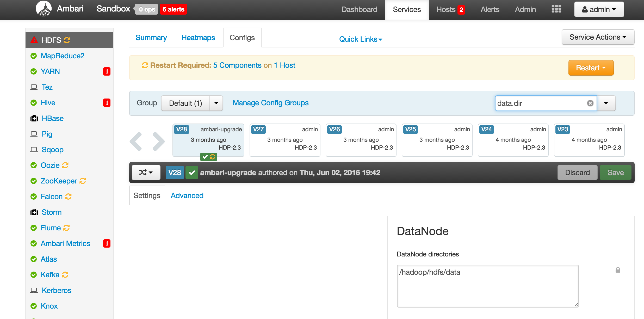Switch to the Heatmaps tab
This screenshot has height=319, width=644.
198,38
